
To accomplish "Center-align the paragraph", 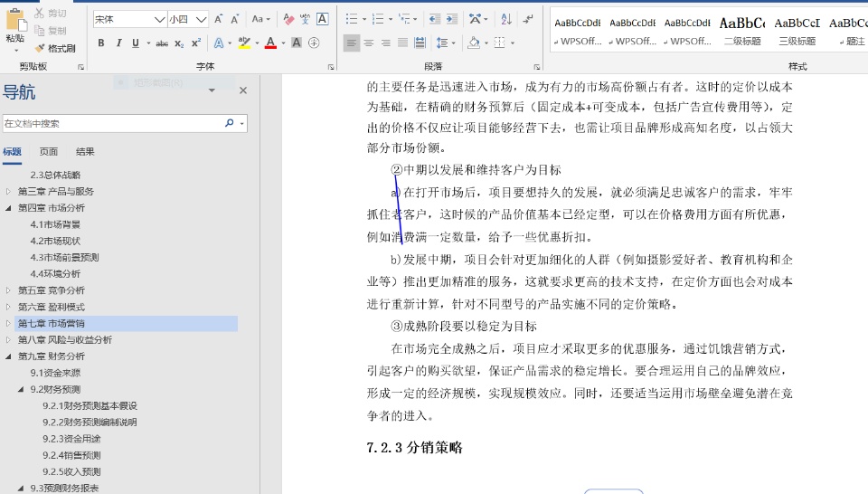I will click(x=369, y=43).
